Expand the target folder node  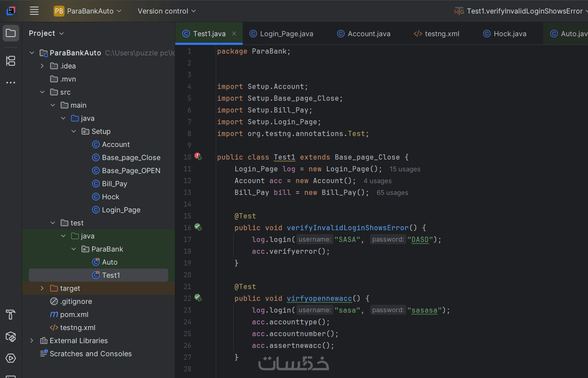tap(42, 288)
